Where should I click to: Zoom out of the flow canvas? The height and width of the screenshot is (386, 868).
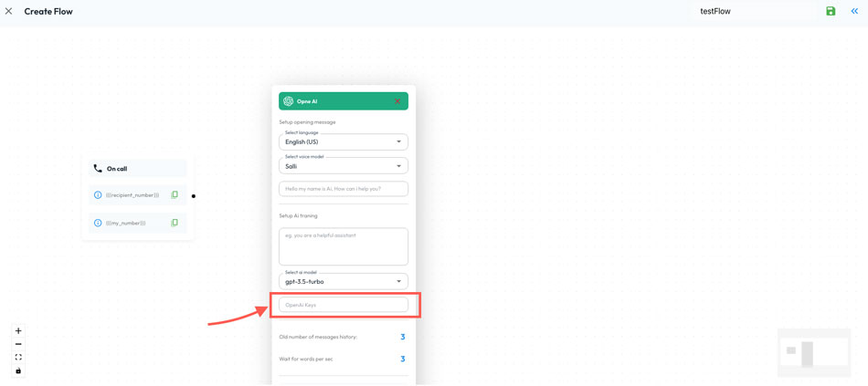tap(18, 344)
